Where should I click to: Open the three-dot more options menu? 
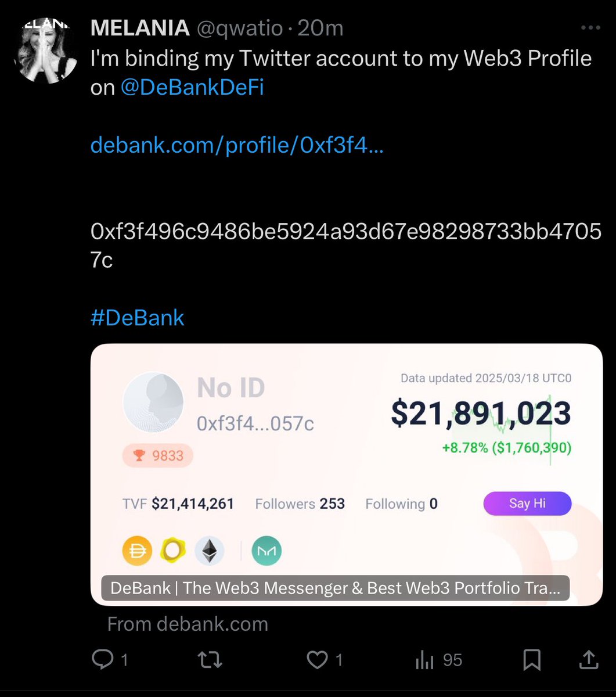click(x=590, y=28)
